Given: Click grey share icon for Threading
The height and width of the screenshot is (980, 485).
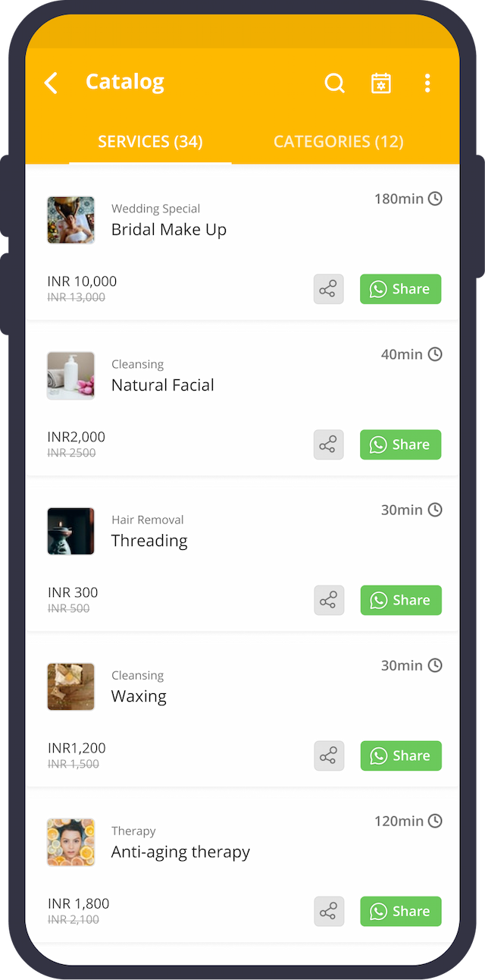Looking at the screenshot, I should [329, 600].
